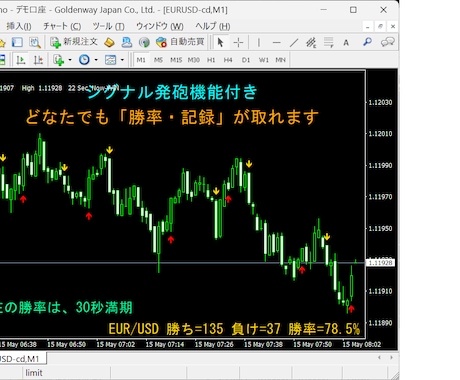Screen dimensions: 460x380
Task: Minimize the inner chart window
Action: pyautogui.click(x=367, y=26)
